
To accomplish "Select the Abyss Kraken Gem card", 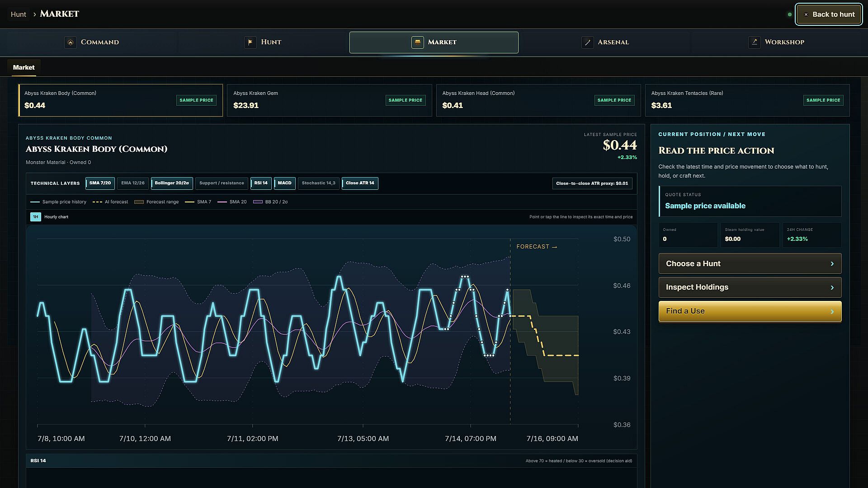I will click(330, 100).
